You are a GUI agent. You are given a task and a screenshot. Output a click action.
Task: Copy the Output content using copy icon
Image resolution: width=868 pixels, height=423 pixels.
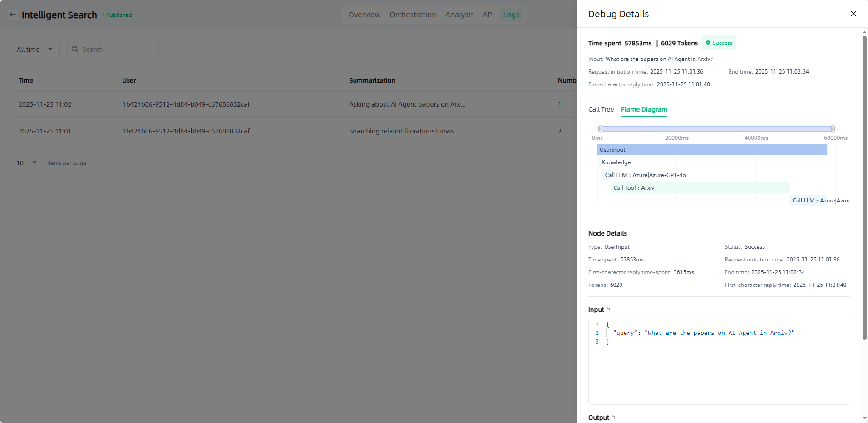[614, 417]
